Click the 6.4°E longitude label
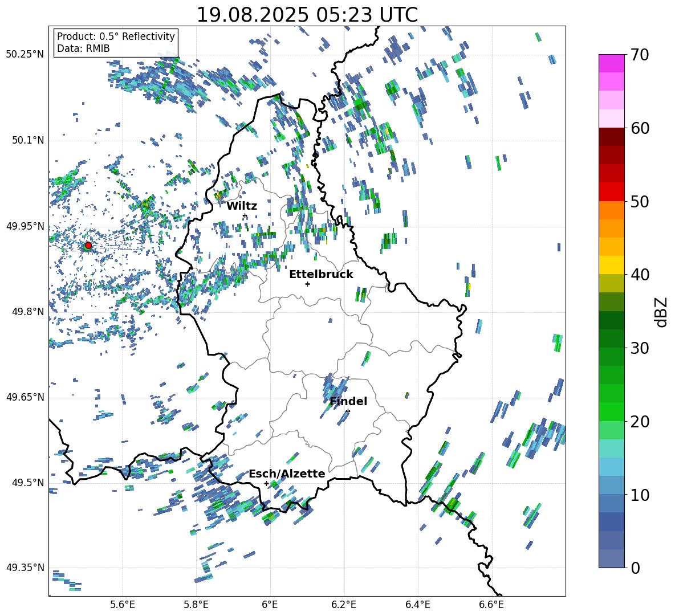Screen dimensions: 675x616 click(x=417, y=605)
